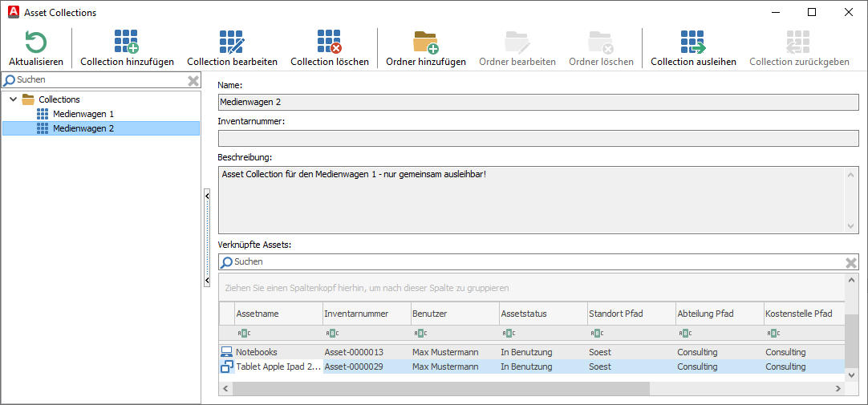The image size is (868, 405).
Task: Open Collection bearbeiten from toolbar
Action: click(x=232, y=43)
